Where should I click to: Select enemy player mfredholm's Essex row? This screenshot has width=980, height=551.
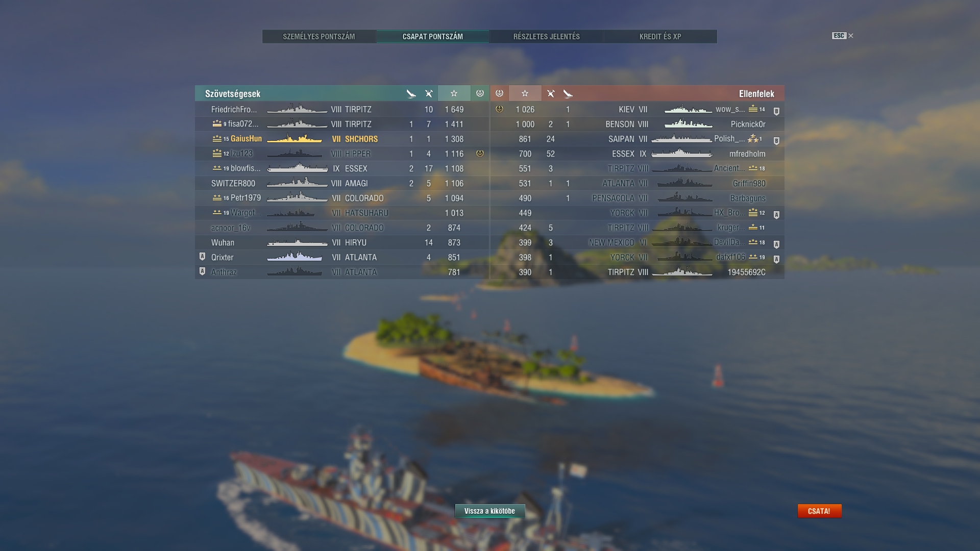[637, 154]
